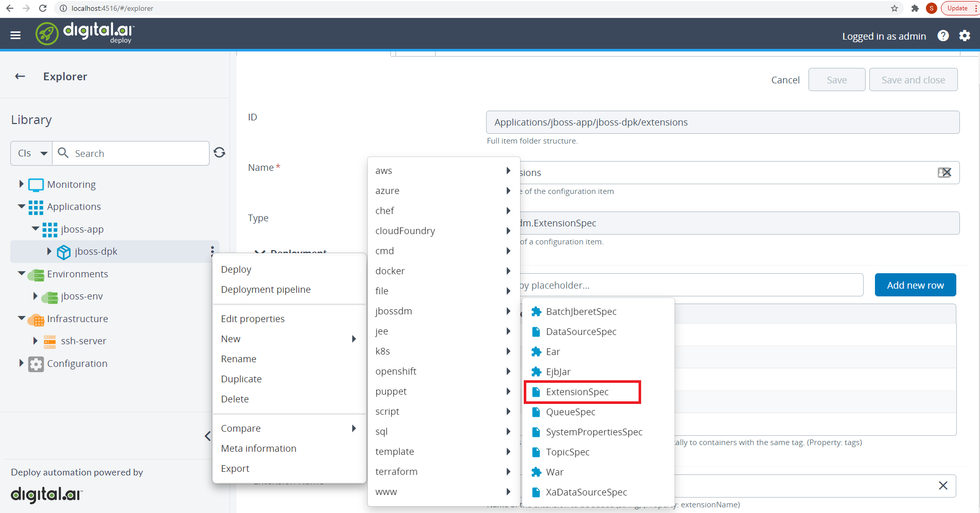Collapse the library side panel

pyautogui.click(x=208, y=436)
